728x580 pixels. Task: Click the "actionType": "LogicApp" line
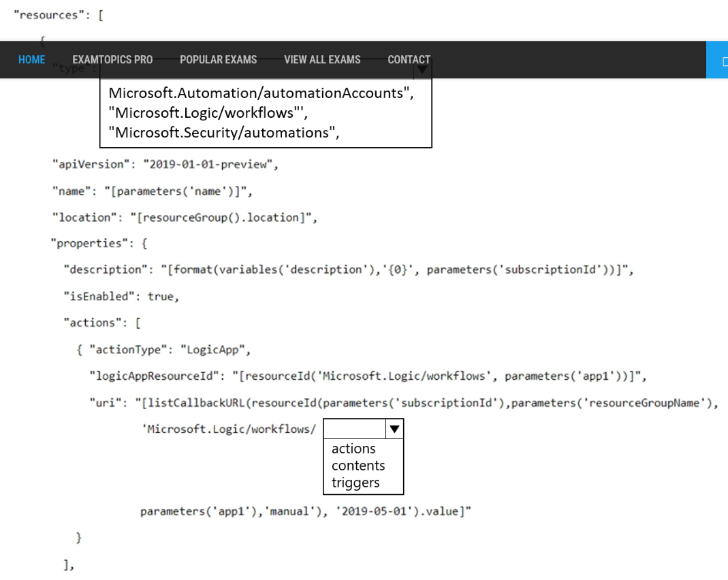coord(163,350)
